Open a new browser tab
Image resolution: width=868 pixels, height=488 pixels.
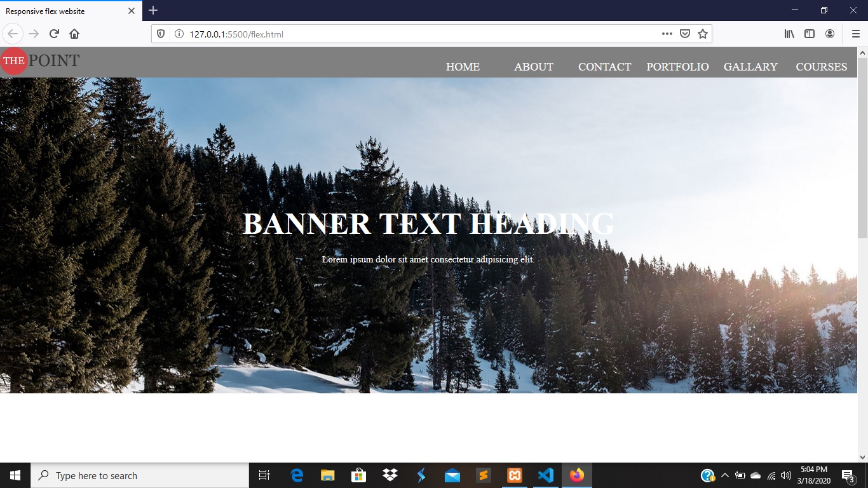coord(153,10)
